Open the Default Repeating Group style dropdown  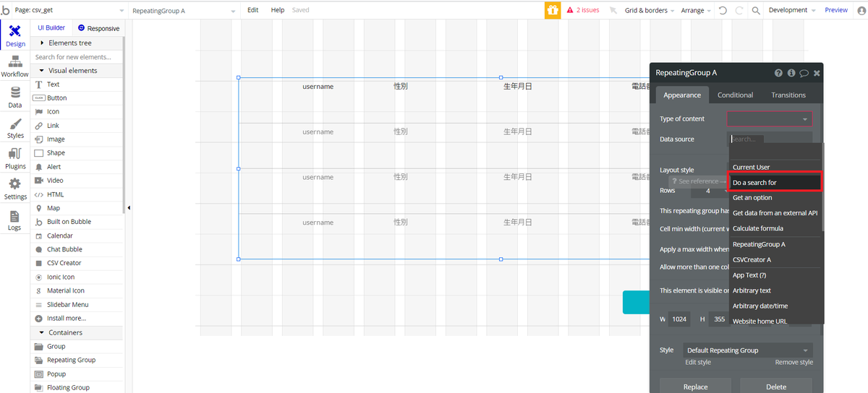(747, 350)
